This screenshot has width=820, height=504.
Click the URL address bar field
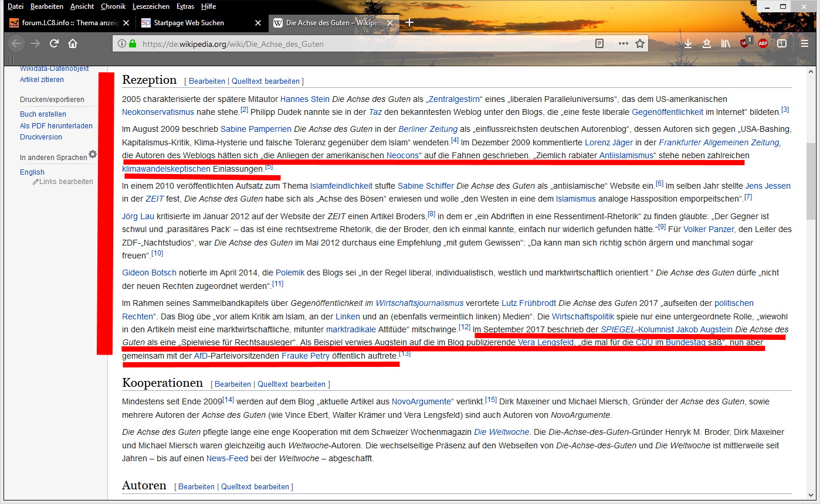point(352,43)
